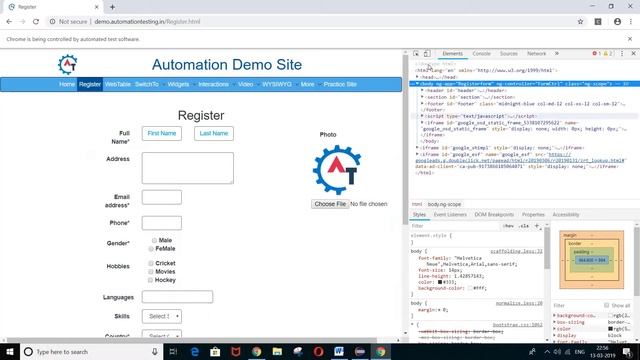Reload the page with the refresh icon
Screen dimensions: 640x360
click(36, 22)
